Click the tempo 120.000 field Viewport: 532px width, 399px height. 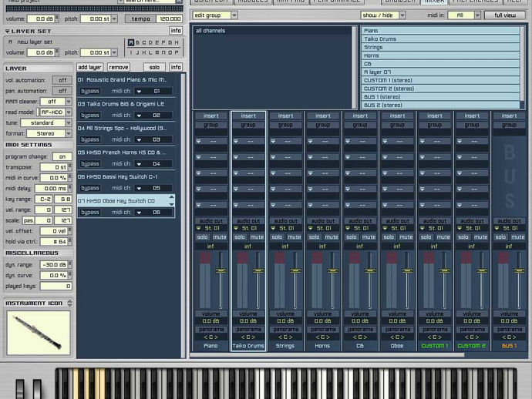pyautogui.click(x=170, y=18)
